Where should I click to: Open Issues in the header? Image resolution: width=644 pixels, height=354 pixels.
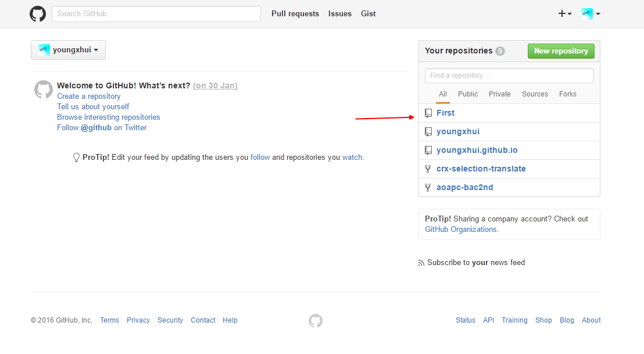point(339,13)
